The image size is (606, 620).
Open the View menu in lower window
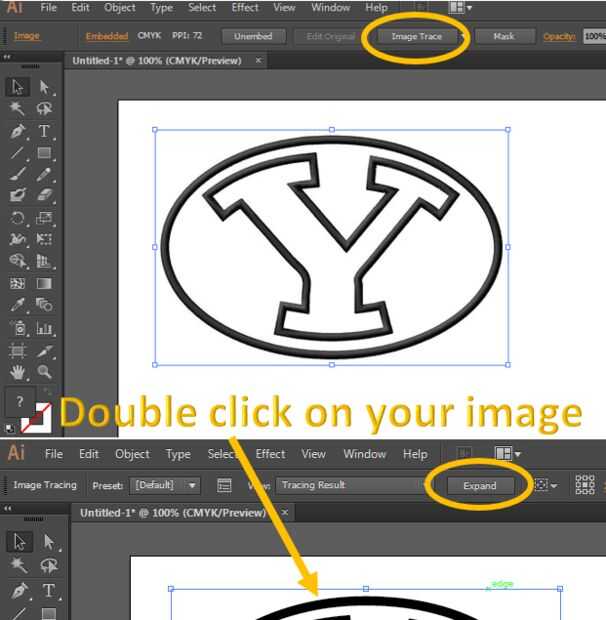(x=313, y=454)
